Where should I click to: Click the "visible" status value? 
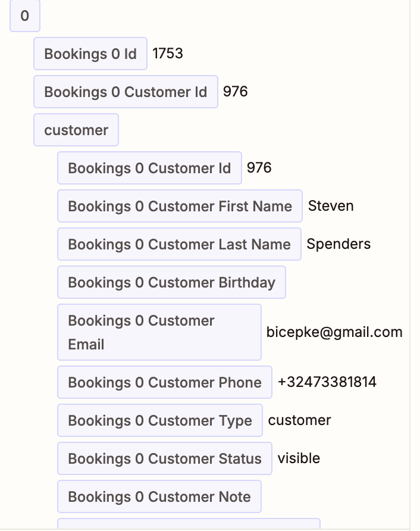pos(299,458)
